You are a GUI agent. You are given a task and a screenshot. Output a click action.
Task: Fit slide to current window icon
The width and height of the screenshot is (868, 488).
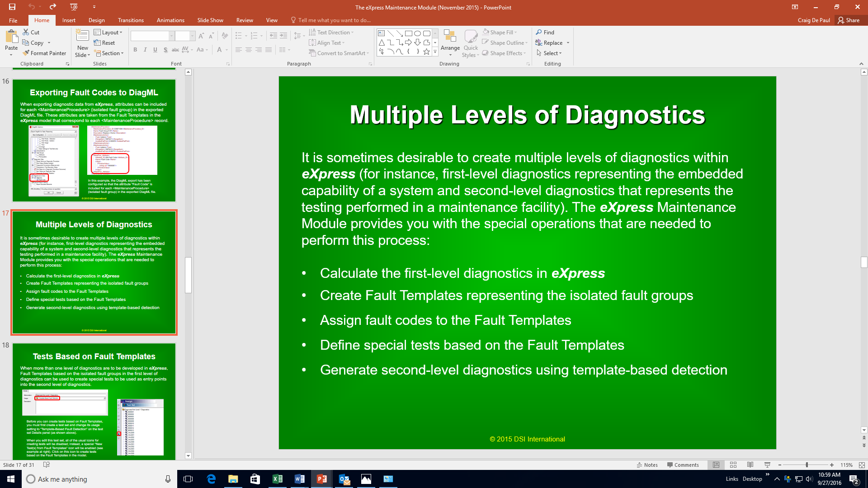tap(862, 465)
